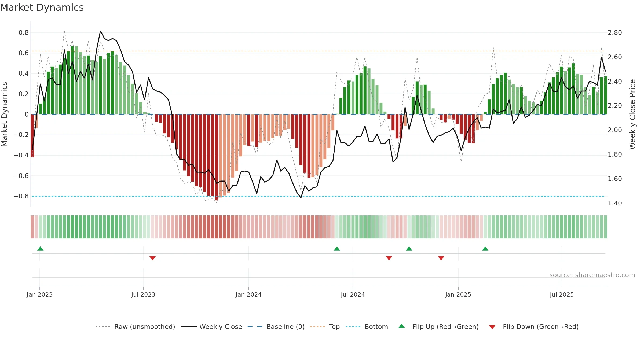Click the green flip-up triangle before Jul 2024

point(337,249)
